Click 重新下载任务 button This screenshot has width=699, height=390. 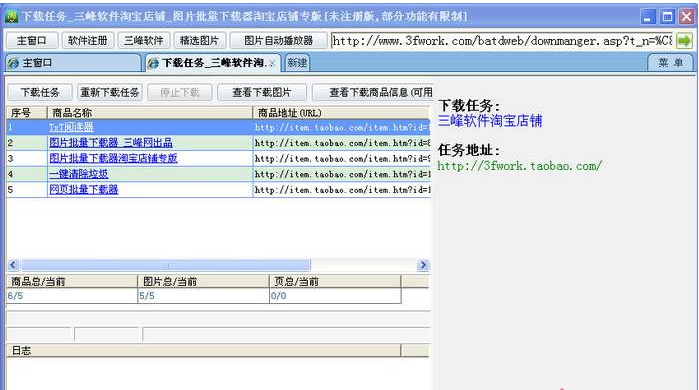(x=110, y=92)
